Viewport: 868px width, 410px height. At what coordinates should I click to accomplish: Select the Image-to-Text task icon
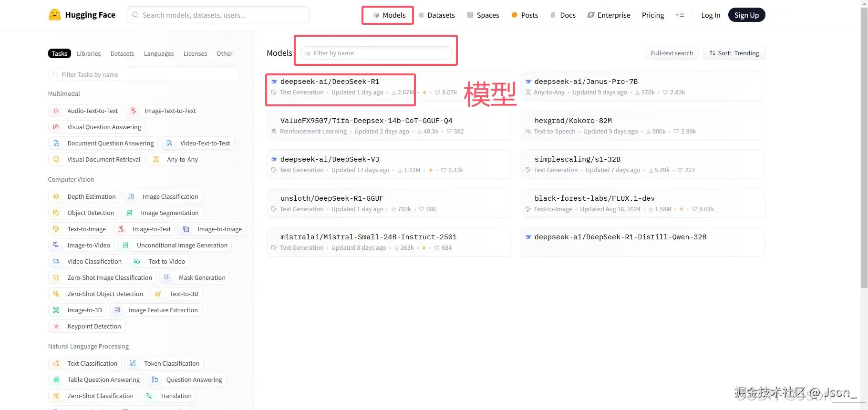[121, 229]
